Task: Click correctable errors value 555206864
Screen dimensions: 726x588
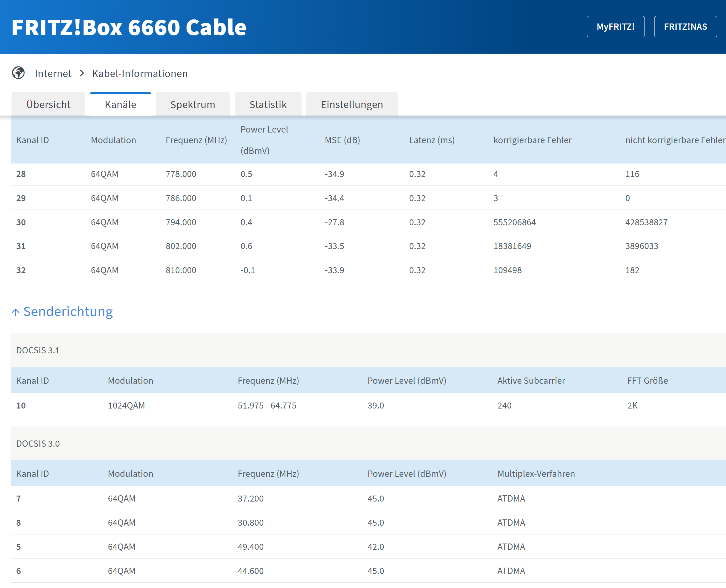Action: tap(514, 222)
